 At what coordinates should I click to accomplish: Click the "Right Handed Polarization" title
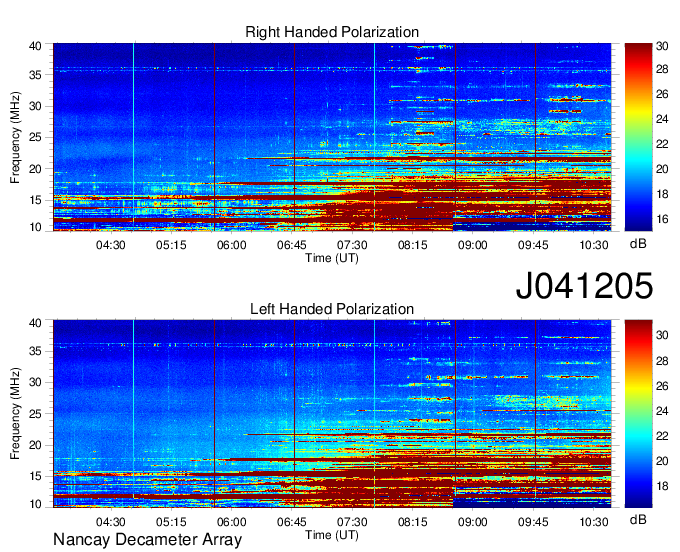click(x=332, y=32)
